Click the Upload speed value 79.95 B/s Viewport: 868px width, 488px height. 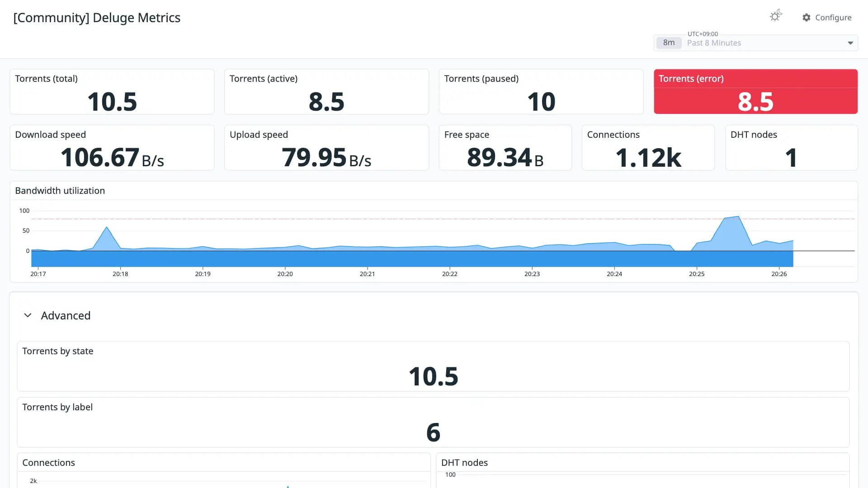[326, 158]
